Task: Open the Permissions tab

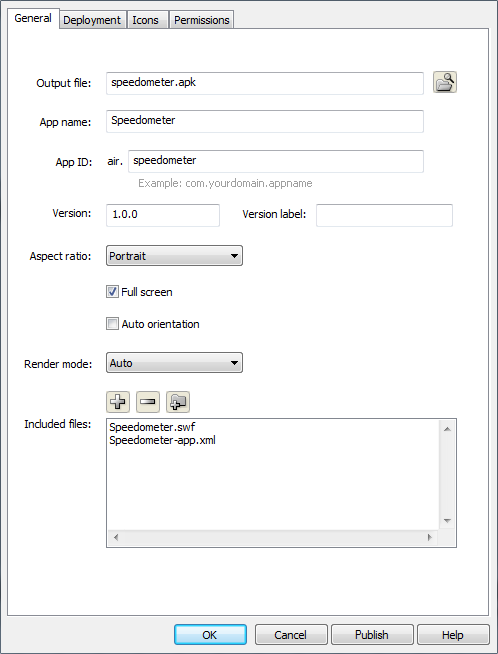Action: pos(202,20)
